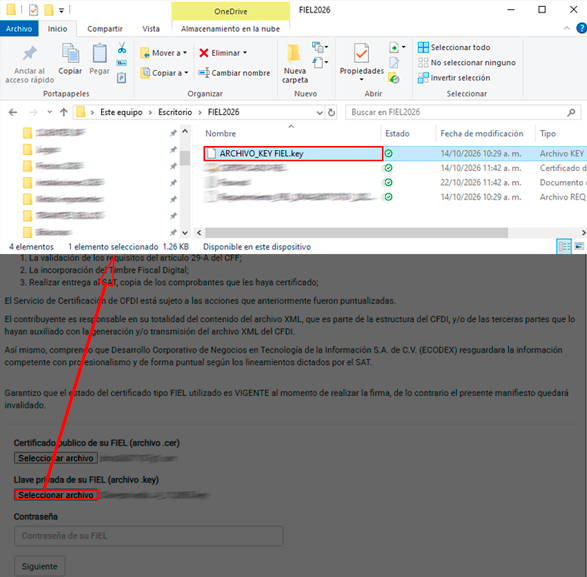
Task: Click the Siguiente button
Action: click(x=40, y=567)
